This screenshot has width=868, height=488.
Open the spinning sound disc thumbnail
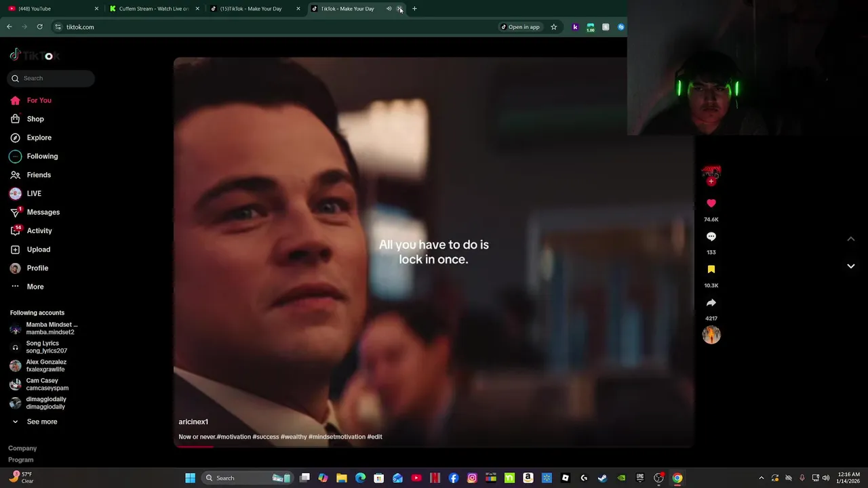711,335
